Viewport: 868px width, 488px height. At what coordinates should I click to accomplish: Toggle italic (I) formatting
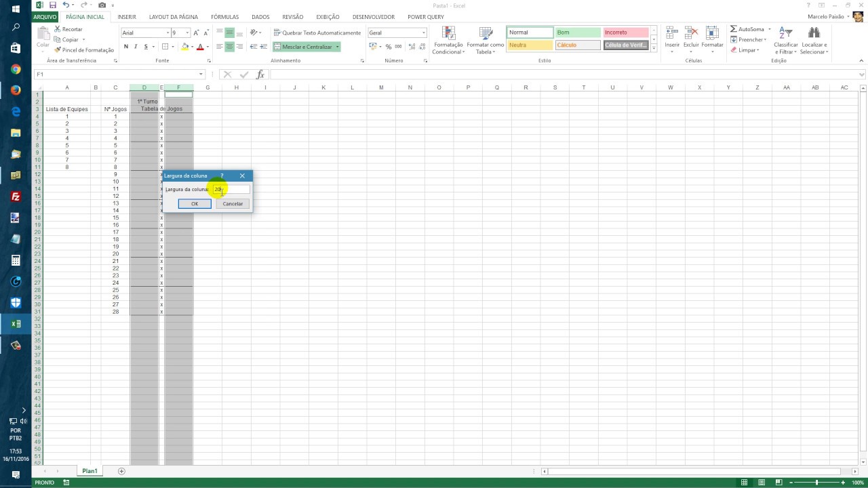136,47
